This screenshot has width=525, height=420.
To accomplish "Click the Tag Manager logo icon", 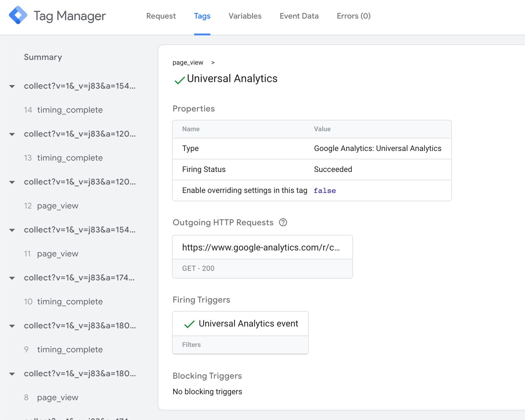I will [x=18, y=15].
